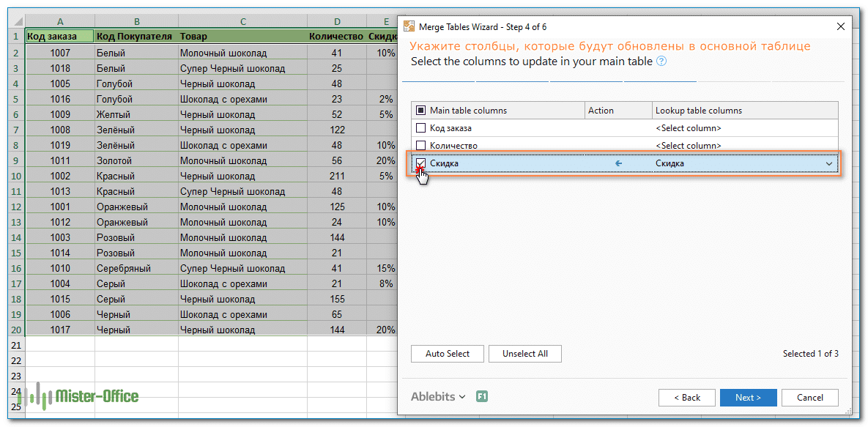This screenshot has width=868, height=427.
Task: Toggle the Main table columns header checkbox
Action: tap(421, 111)
